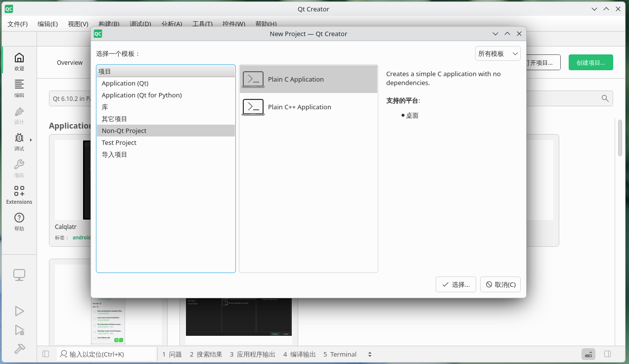The height and width of the screenshot is (364, 629).
Task: Open the kit/target selector monitor icon
Action: coord(19,275)
